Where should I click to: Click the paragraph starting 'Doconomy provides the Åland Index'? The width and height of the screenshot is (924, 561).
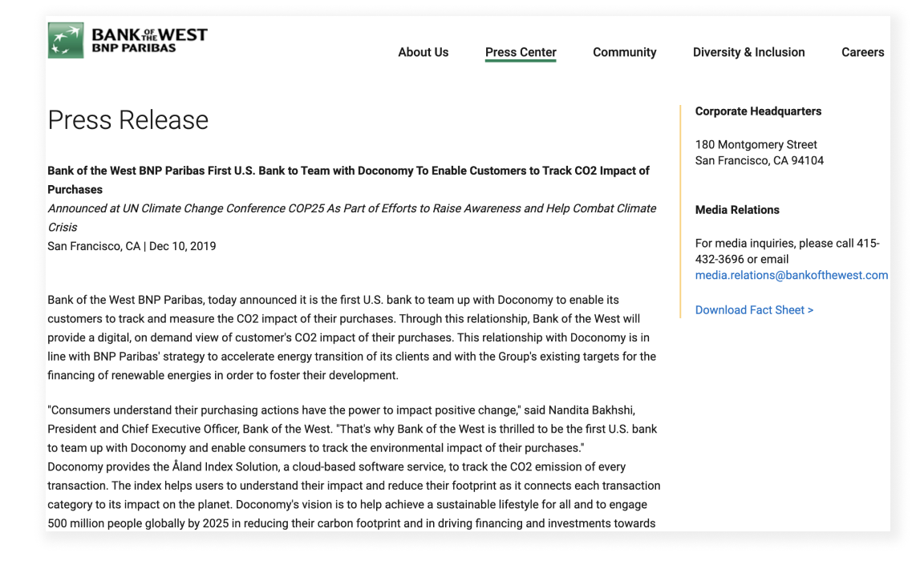[x=354, y=494]
